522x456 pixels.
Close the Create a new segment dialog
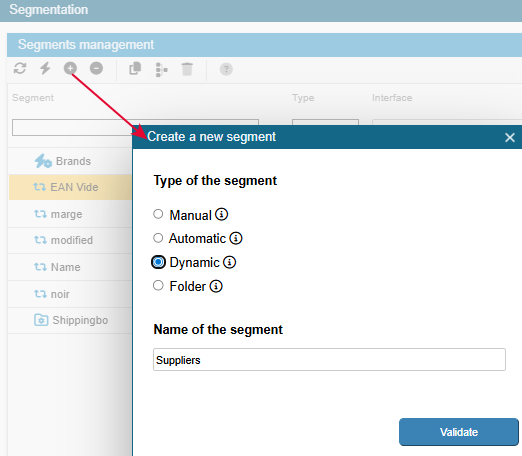(510, 137)
